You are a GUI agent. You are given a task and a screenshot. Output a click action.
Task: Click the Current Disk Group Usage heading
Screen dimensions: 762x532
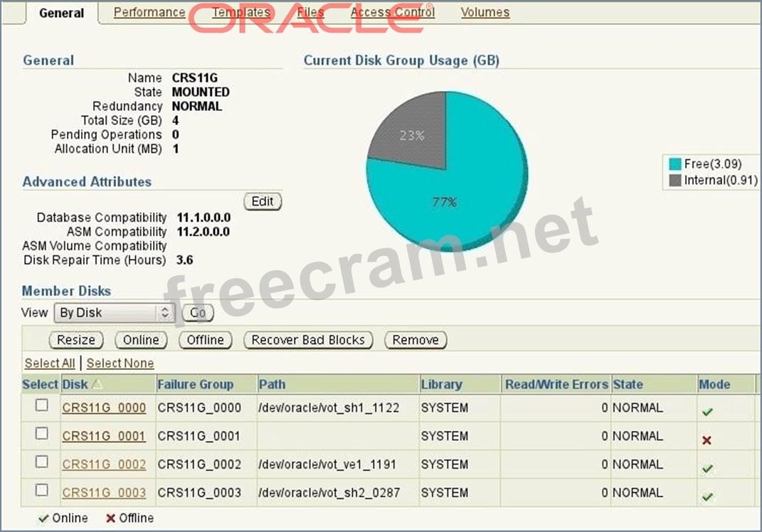pos(401,60)
